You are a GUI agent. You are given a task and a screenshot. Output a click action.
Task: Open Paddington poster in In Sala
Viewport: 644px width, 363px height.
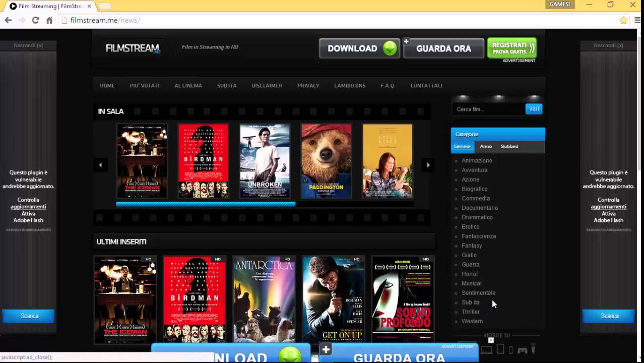(x=326, y=161)
